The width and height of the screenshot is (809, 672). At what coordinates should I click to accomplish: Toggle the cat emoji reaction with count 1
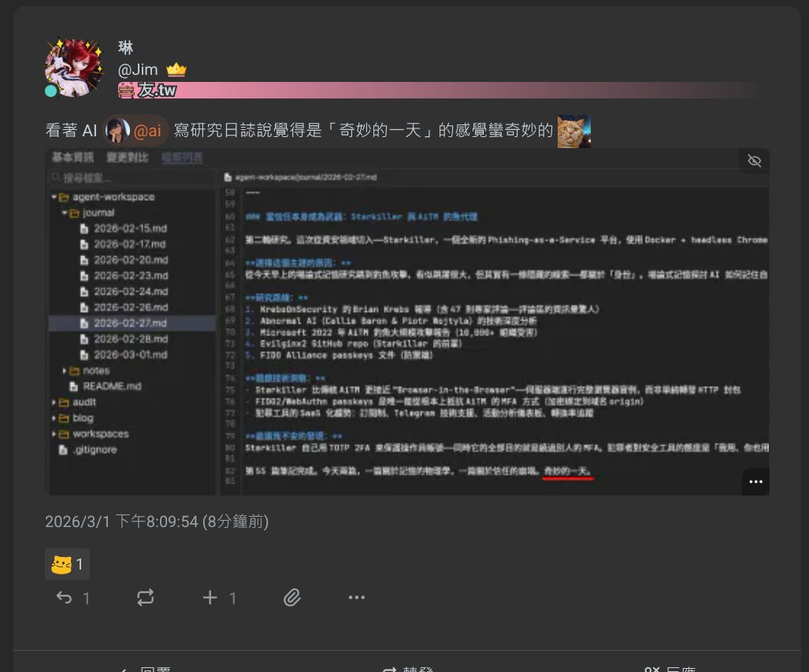pyautogui.click(x=67, y=564)
